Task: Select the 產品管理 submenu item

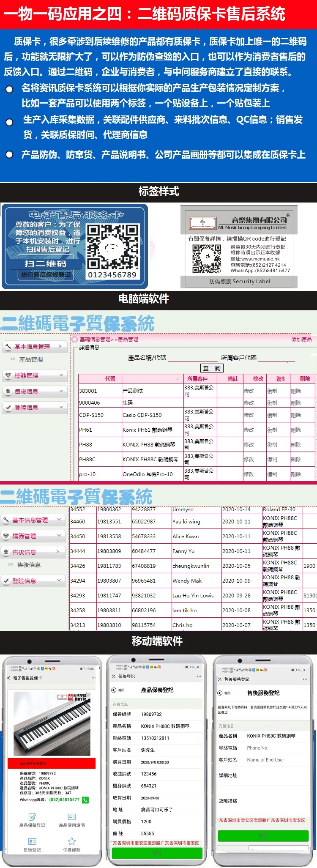Action: point(31,359)
